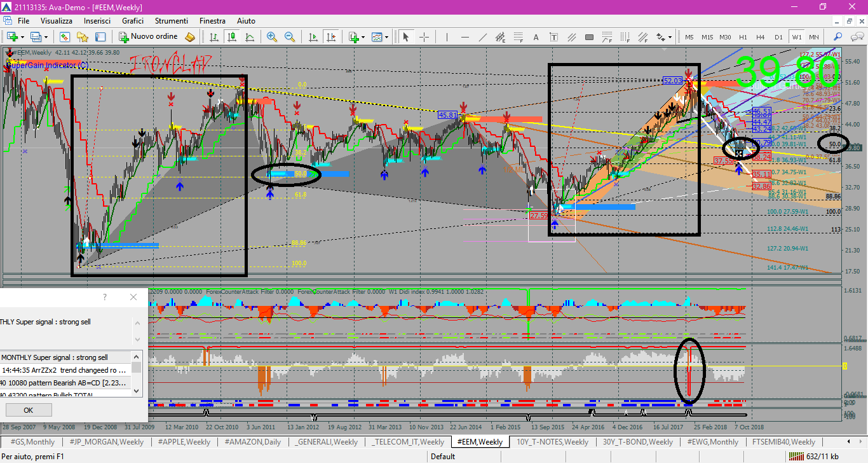
Task: Show the Market Watch window
Action: pos(66,37)
